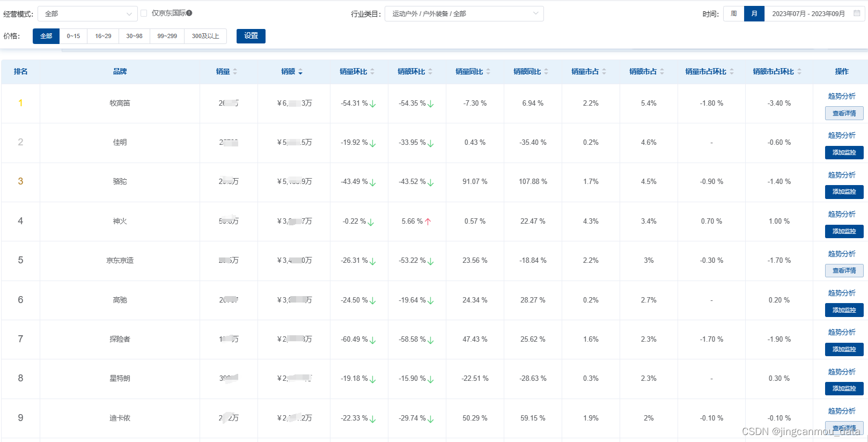Open 趋势分析 for 佳明
The image size is (868, 442).
point(842,135)
